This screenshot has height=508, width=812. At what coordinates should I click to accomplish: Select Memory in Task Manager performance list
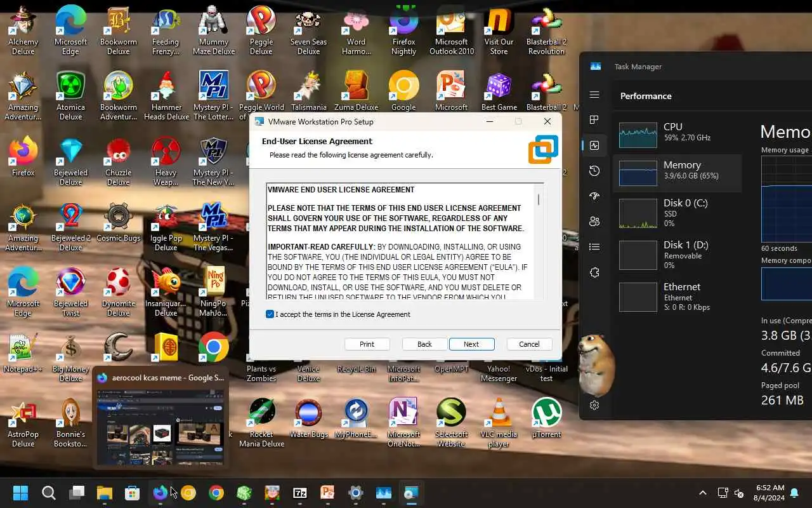678,173
